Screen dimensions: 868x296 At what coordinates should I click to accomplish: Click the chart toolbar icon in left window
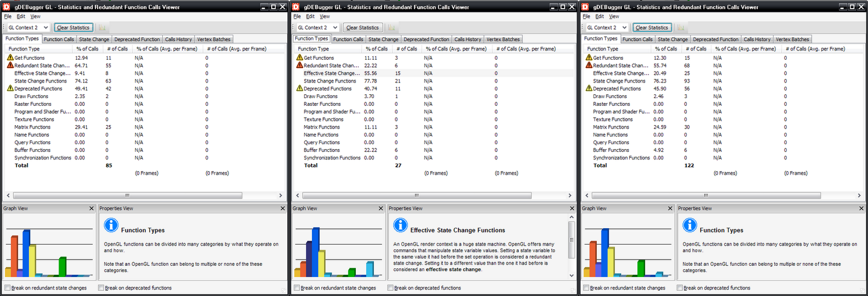coord(102,27)
